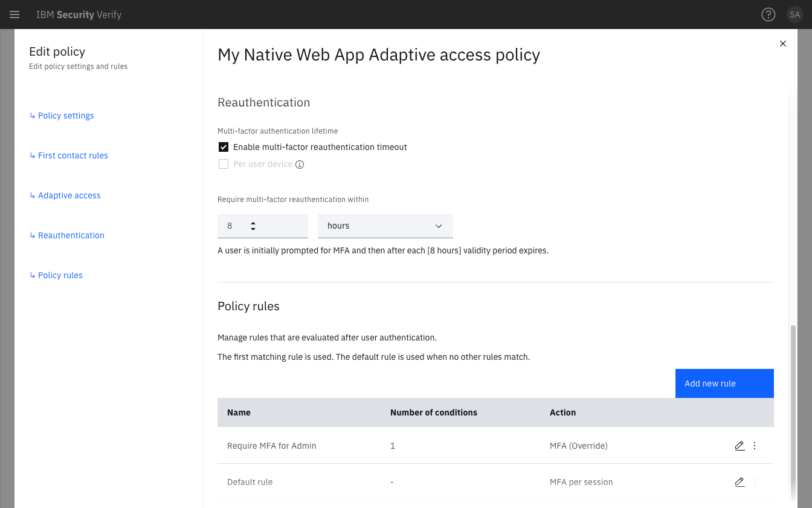Image resolution: width=812 pixels, height=508 pixels.
Task: Click the reauthentication hours number field
Action: pos(263,226)
